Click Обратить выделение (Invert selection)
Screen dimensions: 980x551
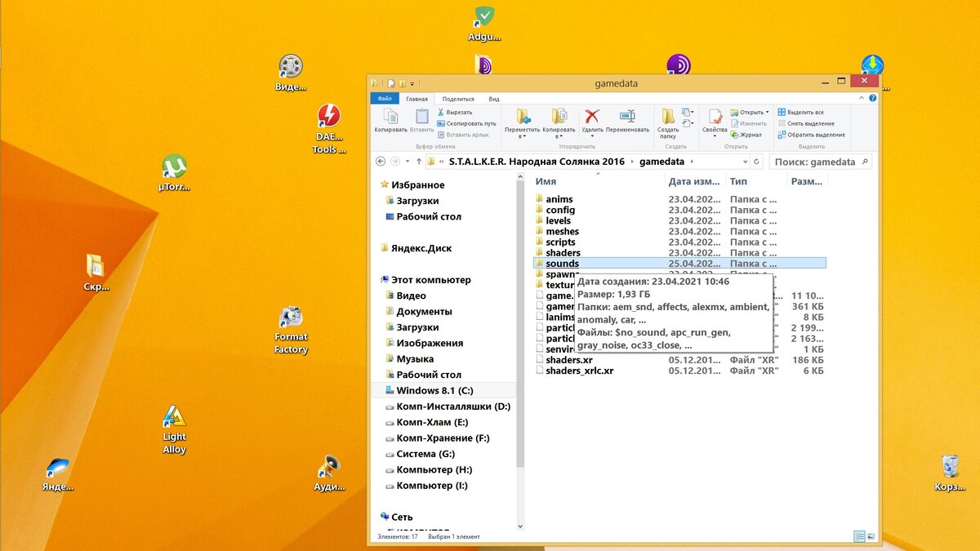point(811,135)
